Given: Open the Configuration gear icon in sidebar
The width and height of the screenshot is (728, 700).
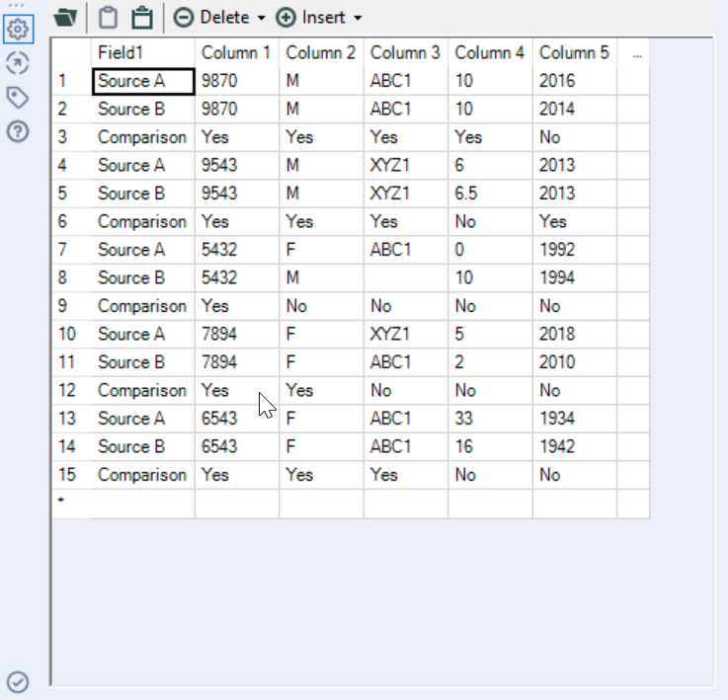Looking at the screenshot, I should pos(18,30).
